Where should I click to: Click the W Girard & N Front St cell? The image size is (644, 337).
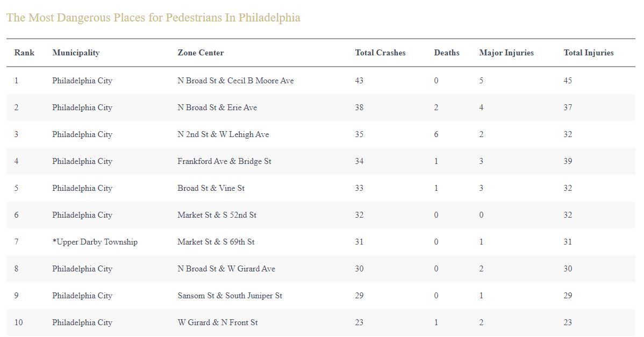[x=218, y=322]
